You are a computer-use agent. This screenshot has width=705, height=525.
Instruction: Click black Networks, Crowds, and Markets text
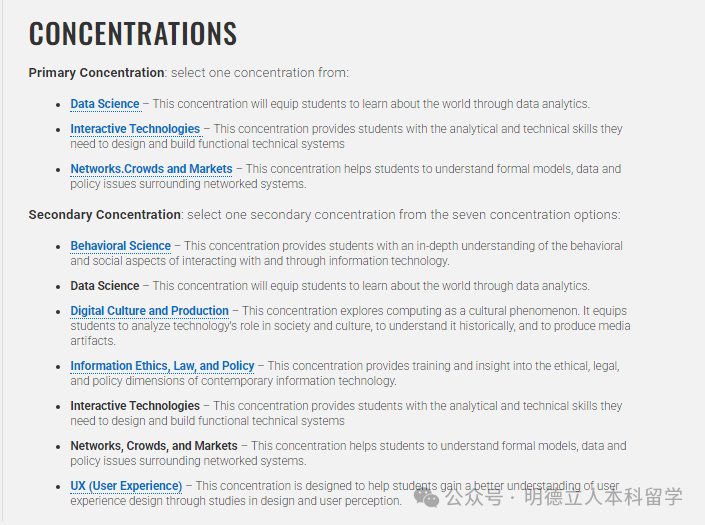[154, 446]
